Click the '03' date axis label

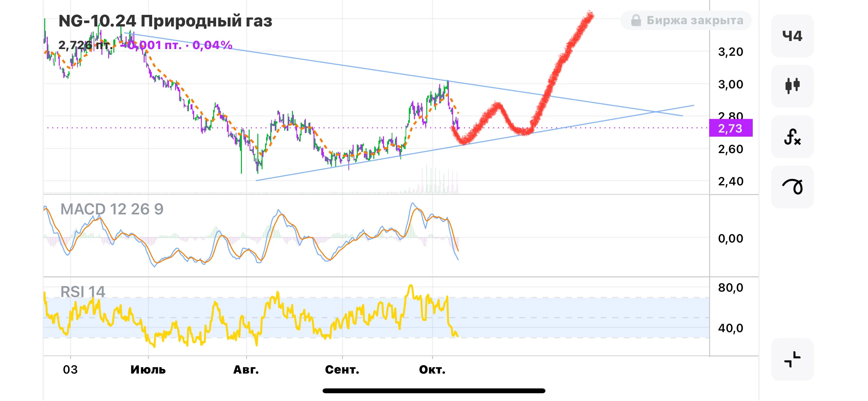point(70,370)
